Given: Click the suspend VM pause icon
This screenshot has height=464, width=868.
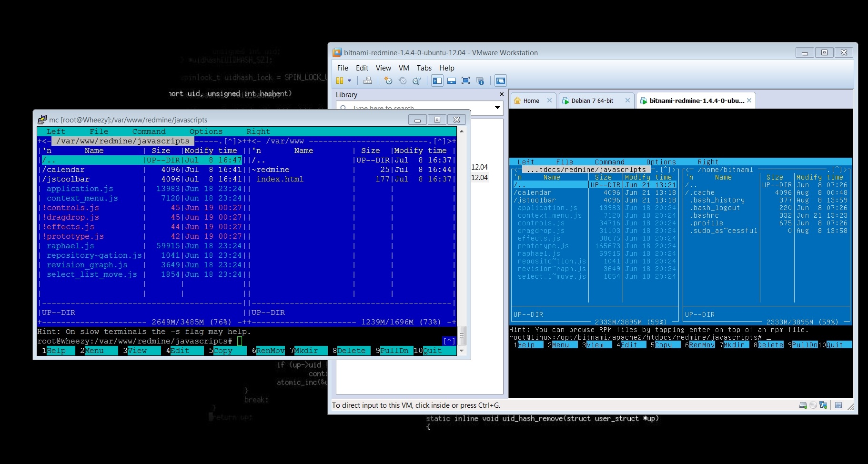Looking at the screenshot, I should coord(340,81).
